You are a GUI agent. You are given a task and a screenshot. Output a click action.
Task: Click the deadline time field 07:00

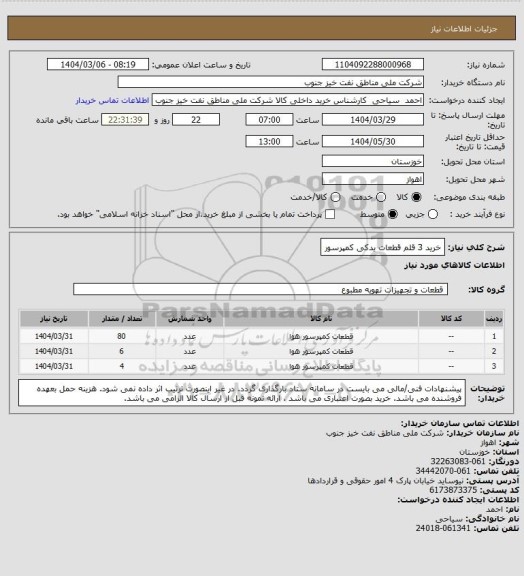[x=269, y=120]
